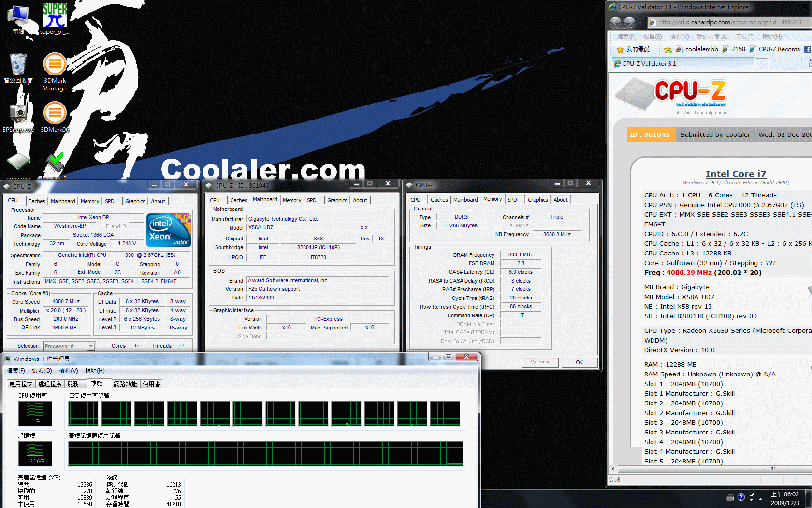Open the 我的最愛(A) menu in Internet Explorer
This screenshot has height=508, width=812.
(712, 37)
